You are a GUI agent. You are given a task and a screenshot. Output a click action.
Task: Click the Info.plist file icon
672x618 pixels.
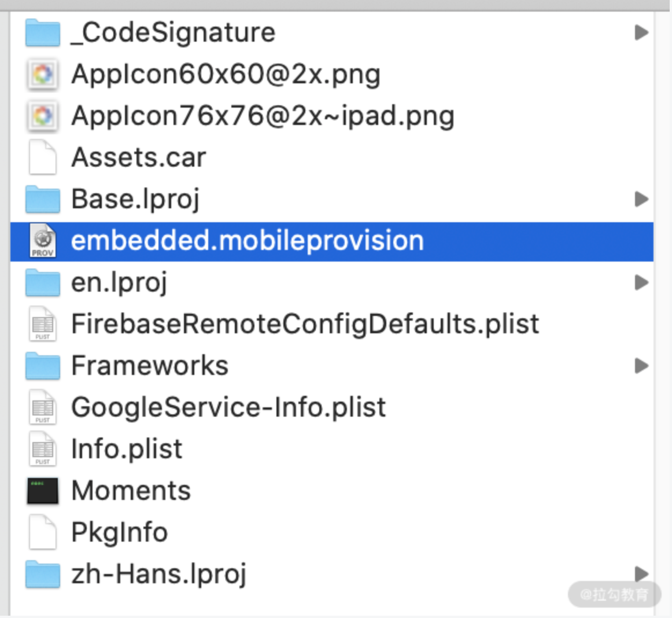pyautogui.click(x=43, y=450)
